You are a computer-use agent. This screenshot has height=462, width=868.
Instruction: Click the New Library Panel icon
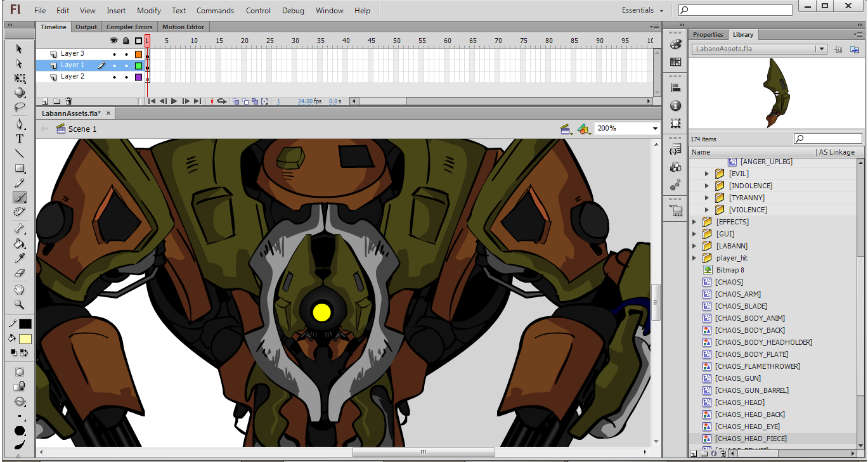[855, 49]
